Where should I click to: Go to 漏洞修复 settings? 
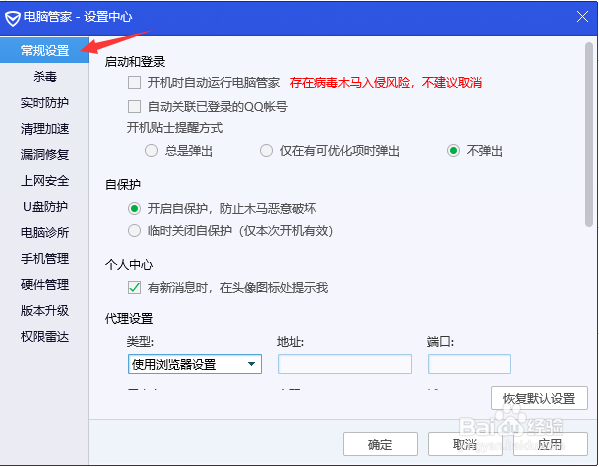coord(45,154)
